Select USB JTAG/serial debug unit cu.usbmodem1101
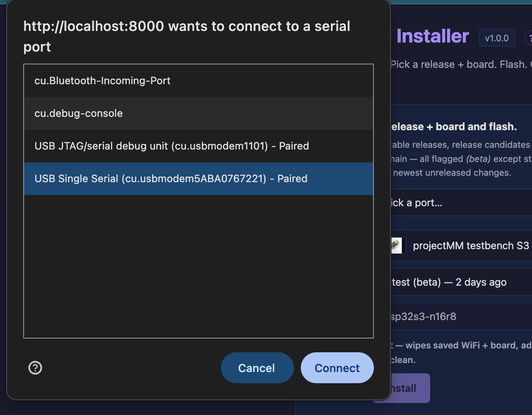Viewport: 532px width, 415px height. point(199,146)
